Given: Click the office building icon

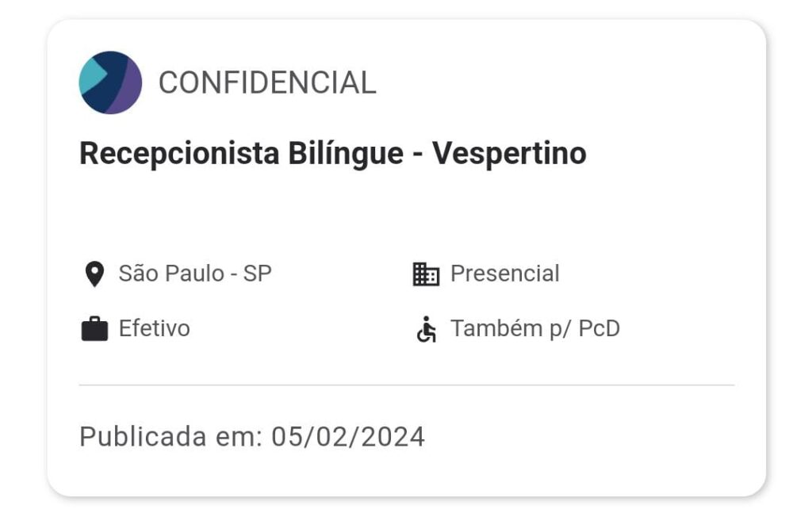Looking at the screenshot, I should pos(426,274).
